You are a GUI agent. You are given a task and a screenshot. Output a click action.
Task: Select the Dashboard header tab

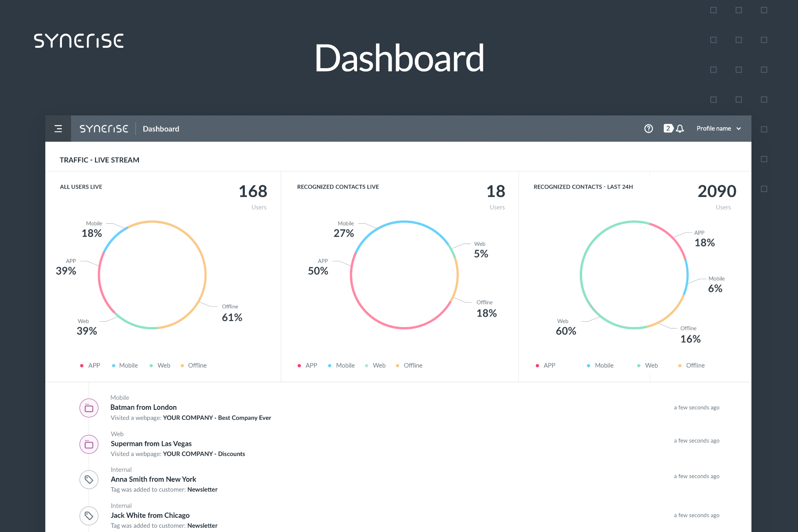tap(161, 129)
